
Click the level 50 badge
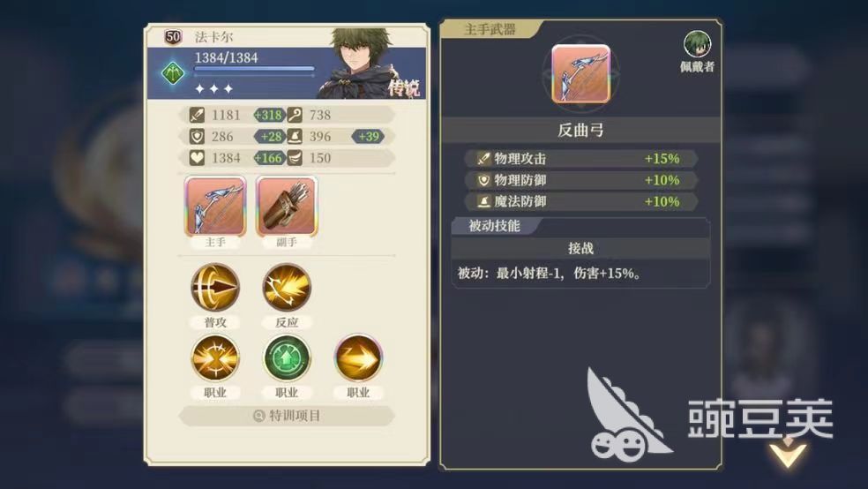(173, 37)
